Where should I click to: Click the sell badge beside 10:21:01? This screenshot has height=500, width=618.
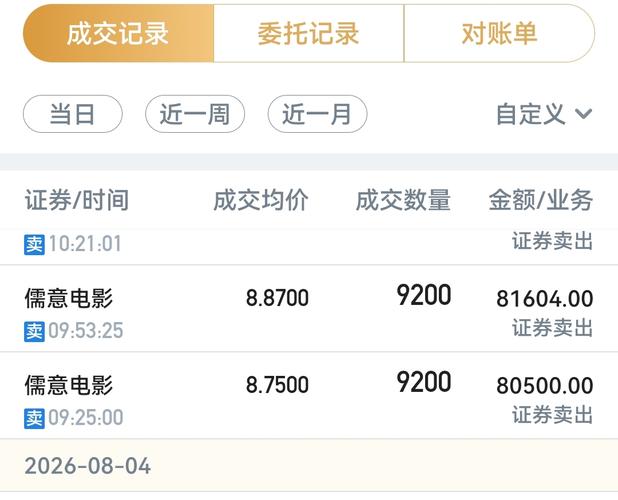point(34,244)
